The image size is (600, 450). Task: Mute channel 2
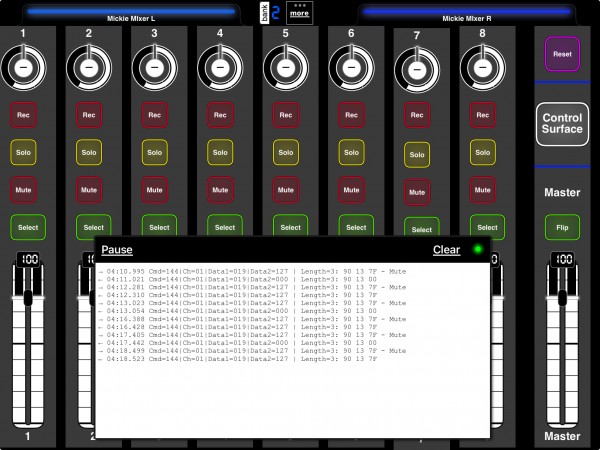point(89,190)
